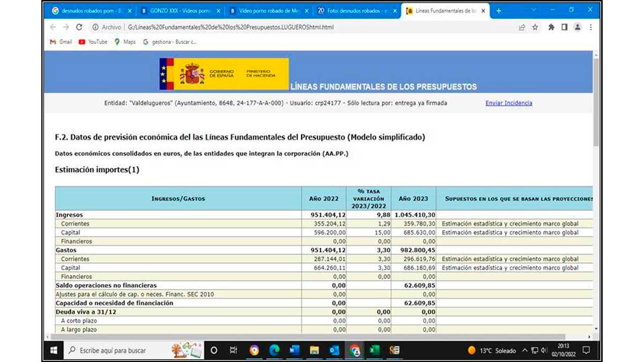Open Excel from the taskbar
644x362 pixels.
pos(374,350)
